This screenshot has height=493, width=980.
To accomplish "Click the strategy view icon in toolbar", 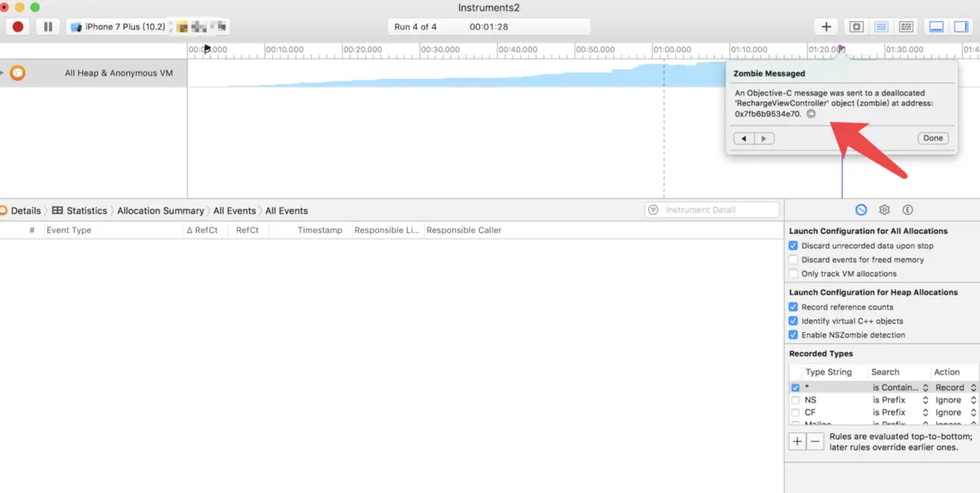I will tap(856, 27).
